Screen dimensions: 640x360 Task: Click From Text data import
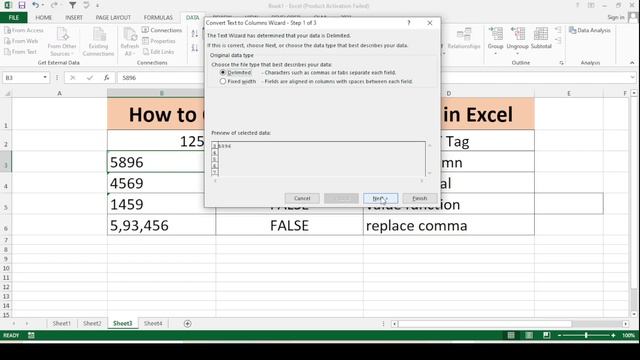click(20, 52)
